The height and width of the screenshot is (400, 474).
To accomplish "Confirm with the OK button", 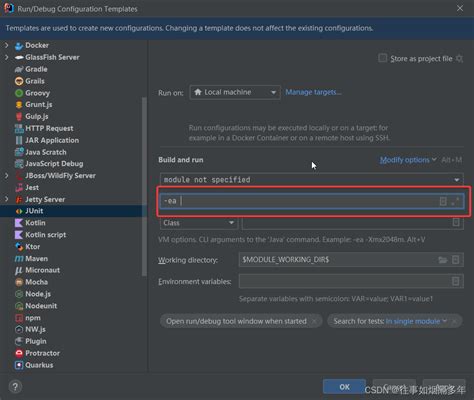I will (344, 387).
